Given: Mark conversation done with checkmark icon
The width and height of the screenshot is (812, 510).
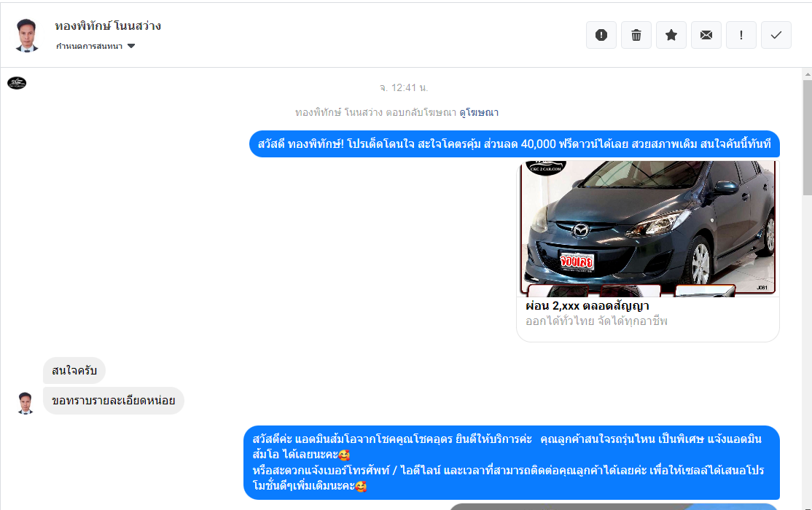Looking at the screenshot, I should click(x=776, y=35).
